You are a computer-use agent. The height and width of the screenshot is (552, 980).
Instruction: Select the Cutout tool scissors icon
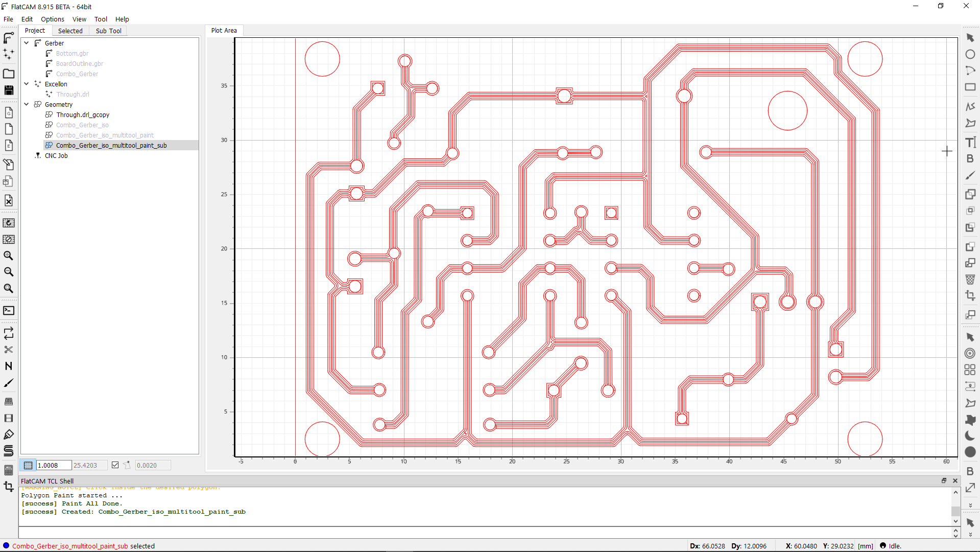(9, 350)
